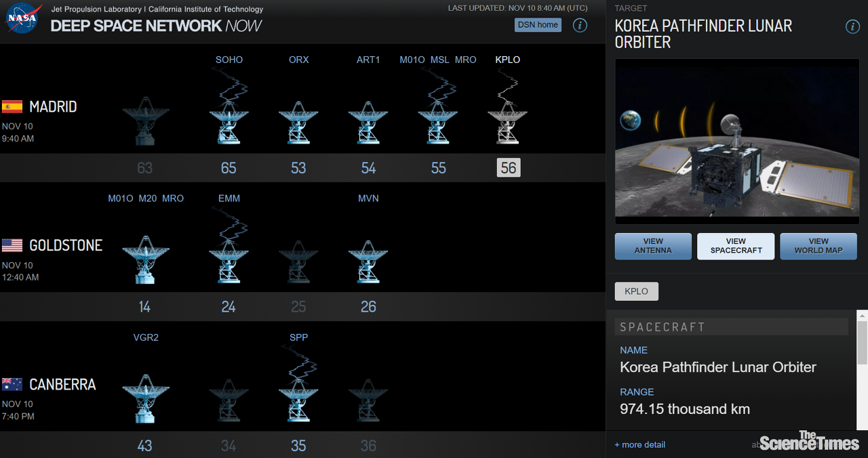Select Goldstone antenna dish 14

pos(144,259)
